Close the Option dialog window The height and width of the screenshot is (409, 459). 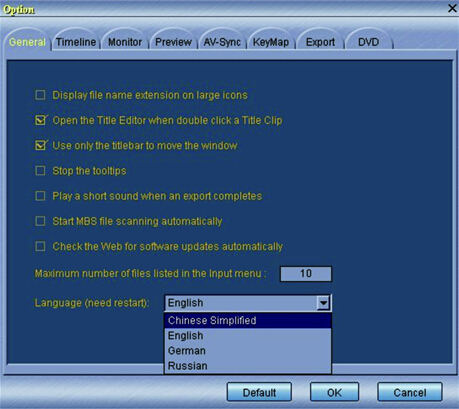coord(452,8)
